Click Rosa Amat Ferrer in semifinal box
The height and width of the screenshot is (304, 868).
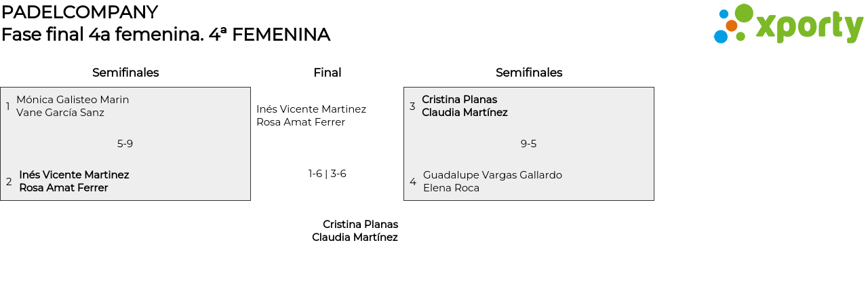[64, 188]
